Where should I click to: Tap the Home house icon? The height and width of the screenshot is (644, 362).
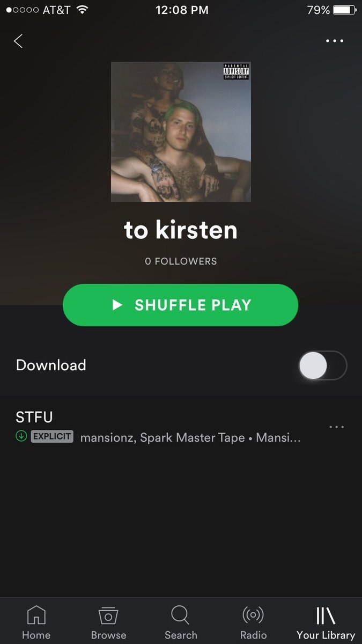(36, 615)
